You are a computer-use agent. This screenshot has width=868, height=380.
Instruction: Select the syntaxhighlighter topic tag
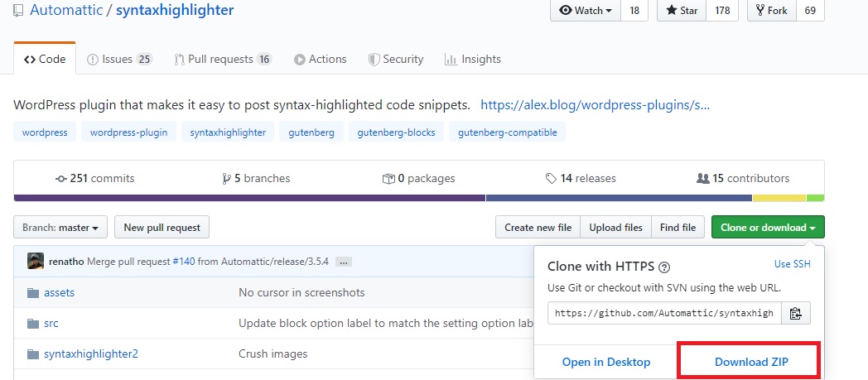click(x=228, y=132)
